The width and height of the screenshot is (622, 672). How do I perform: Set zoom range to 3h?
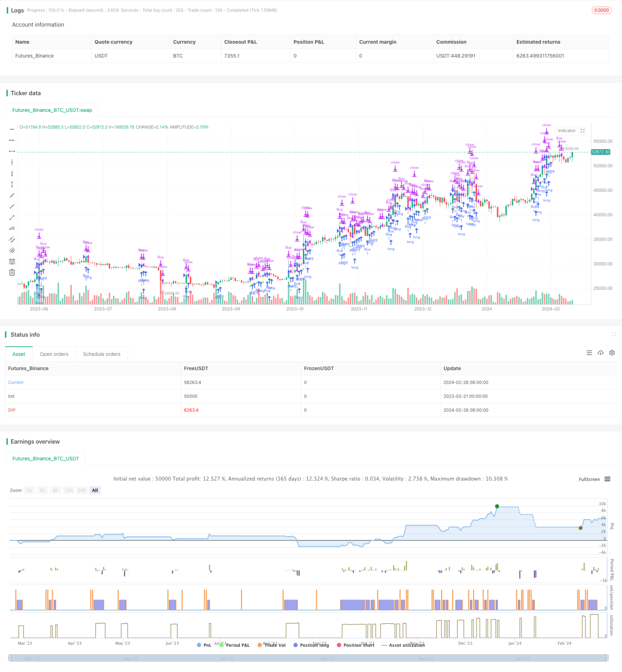[42, 490]
